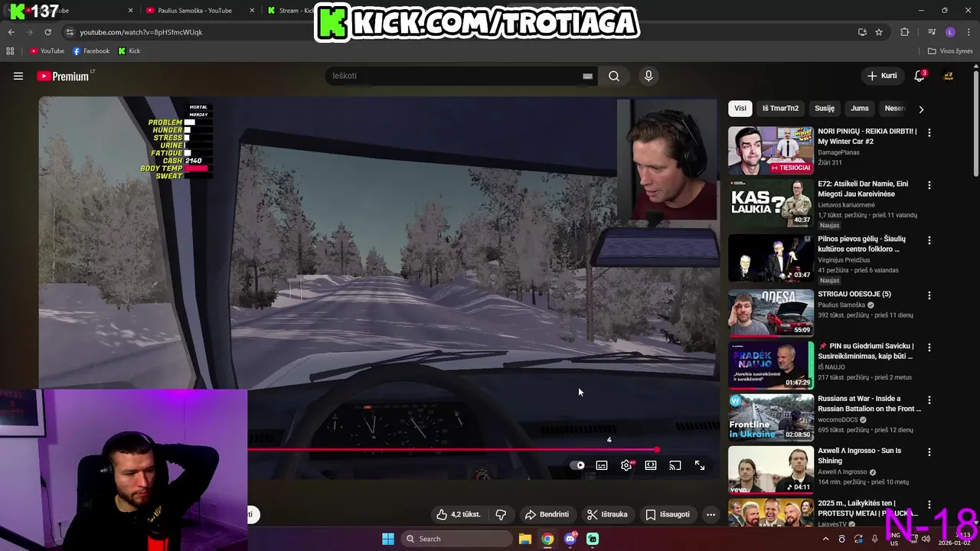Open Discord from the taskbar
This screenshot has width=980, height=551.
(570, 539)
